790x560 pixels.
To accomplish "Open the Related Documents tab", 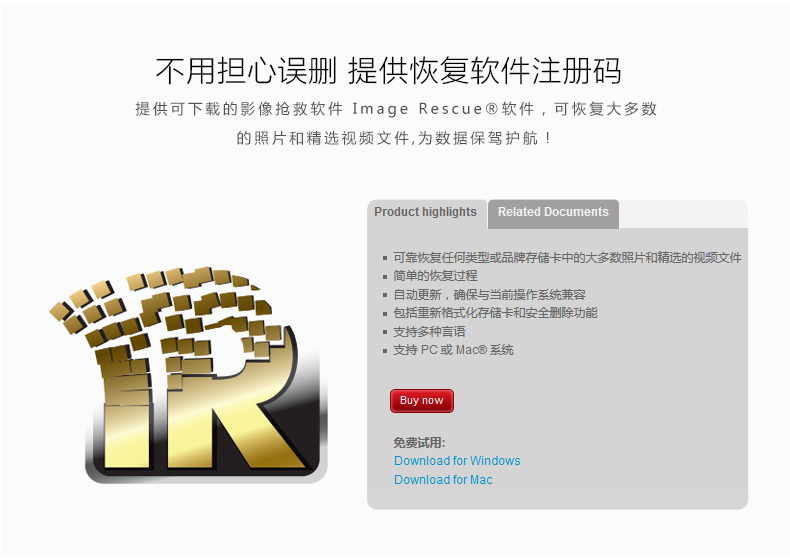I will [553, 213].
